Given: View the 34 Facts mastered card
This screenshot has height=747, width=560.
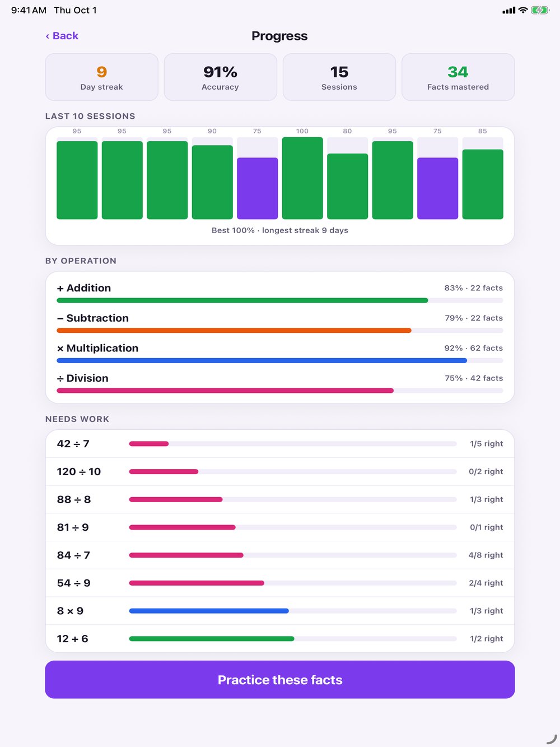Looking at the screenshot, I should pos(458,77).
